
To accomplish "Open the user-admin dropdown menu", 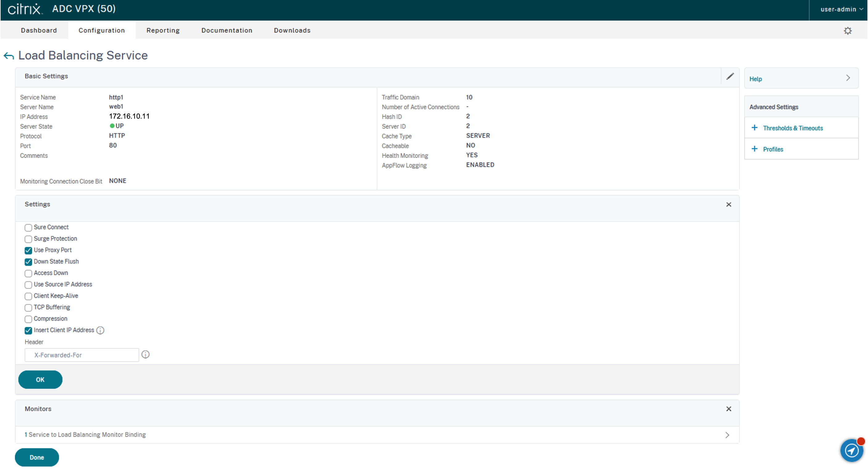I will tap(841, 10).
